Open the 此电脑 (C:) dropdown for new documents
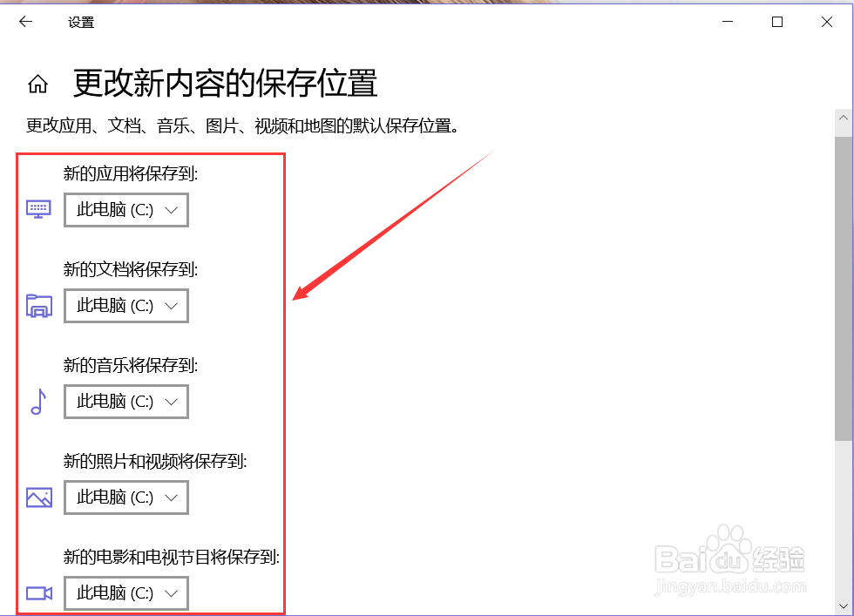The height and width of the screenshot is (616, 854). (x=125, y=305)
